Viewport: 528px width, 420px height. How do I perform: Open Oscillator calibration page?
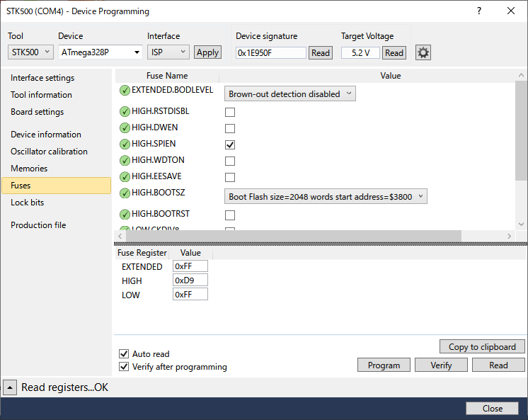pos(49,152)
